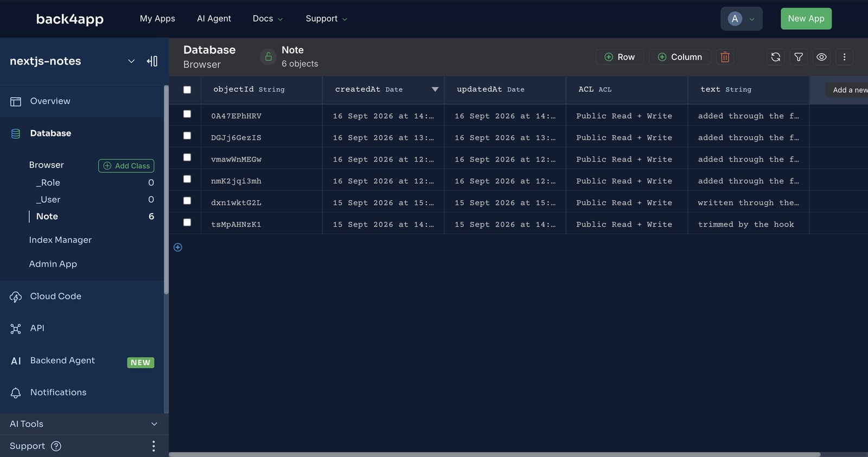
Task: Click the back4app logo
Action: pos(70,19)
